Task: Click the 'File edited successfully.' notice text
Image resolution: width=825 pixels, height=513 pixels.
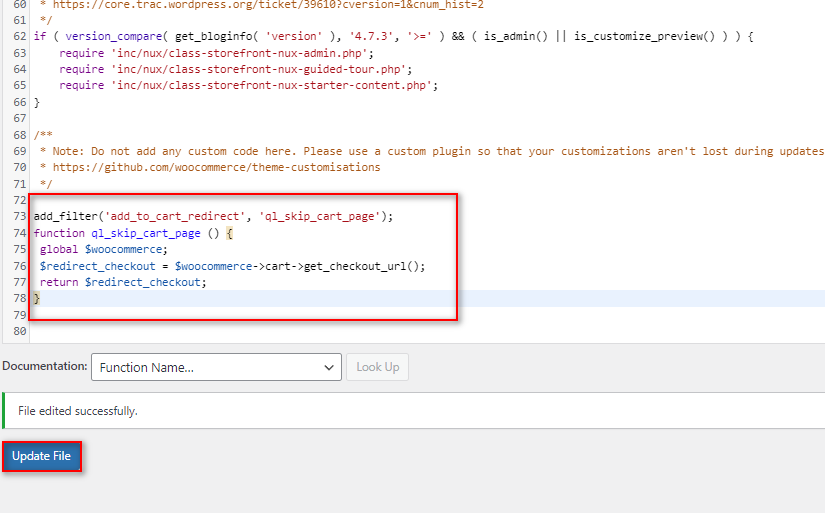Action: coord(78,411)
